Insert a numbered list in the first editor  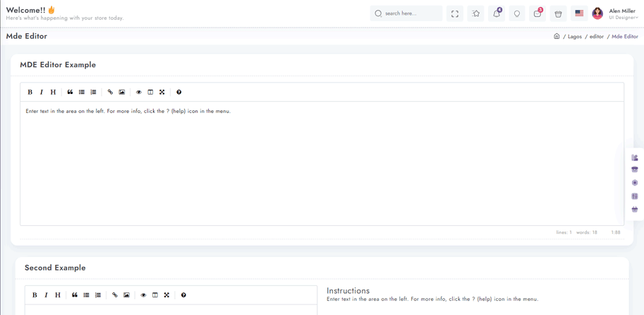93,92
